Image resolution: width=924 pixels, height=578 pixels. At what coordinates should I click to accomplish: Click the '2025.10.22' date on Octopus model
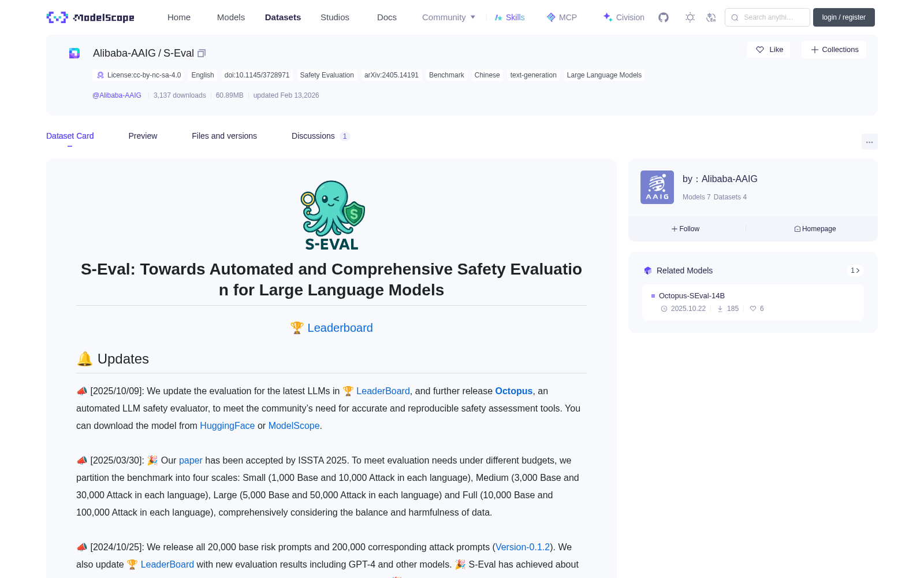click(x=688, y=309)
